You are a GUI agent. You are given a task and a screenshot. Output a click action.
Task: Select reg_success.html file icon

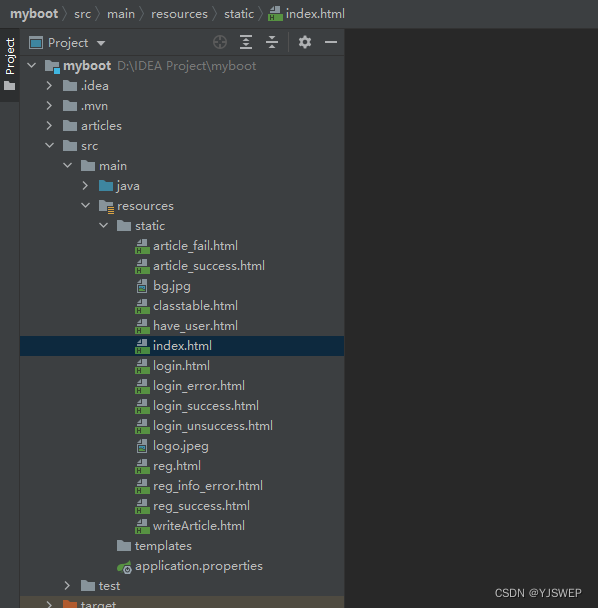(142, 506)
